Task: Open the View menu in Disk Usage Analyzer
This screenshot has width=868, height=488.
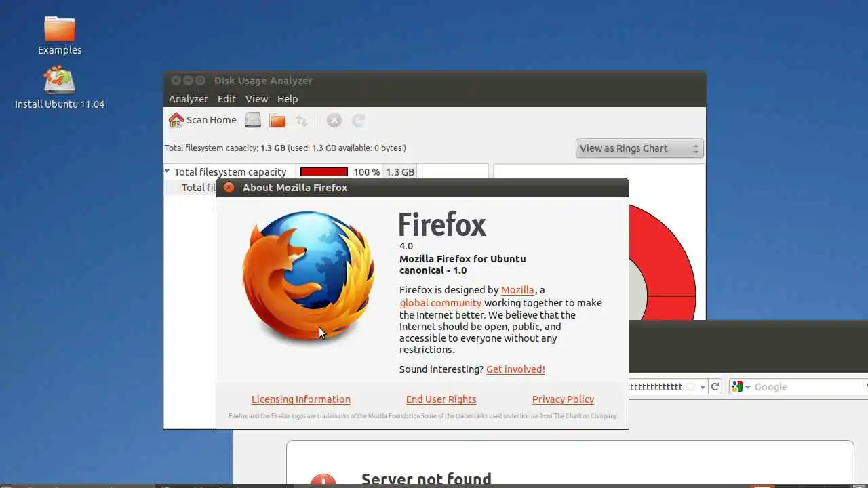Action: [256, 98]
